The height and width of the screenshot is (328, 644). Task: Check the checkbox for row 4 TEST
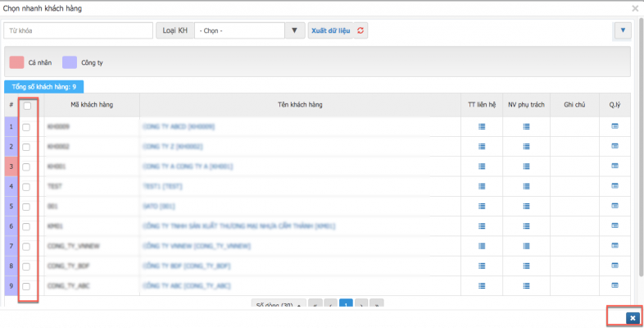coord(27,186)
